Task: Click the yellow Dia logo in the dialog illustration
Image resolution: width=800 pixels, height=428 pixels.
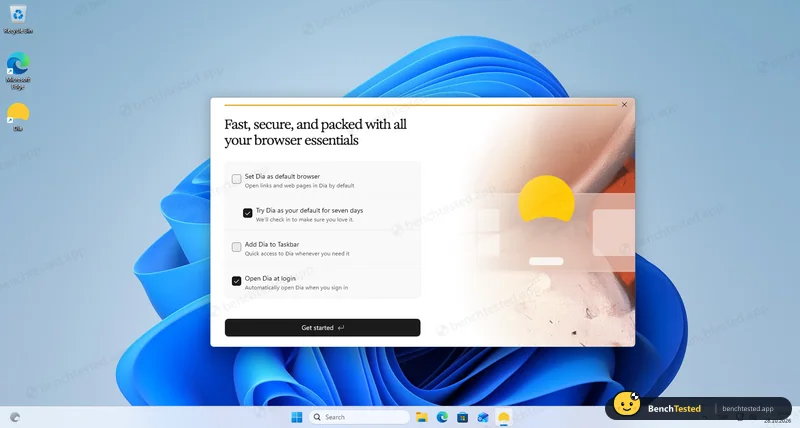Action: click(546, 199)
